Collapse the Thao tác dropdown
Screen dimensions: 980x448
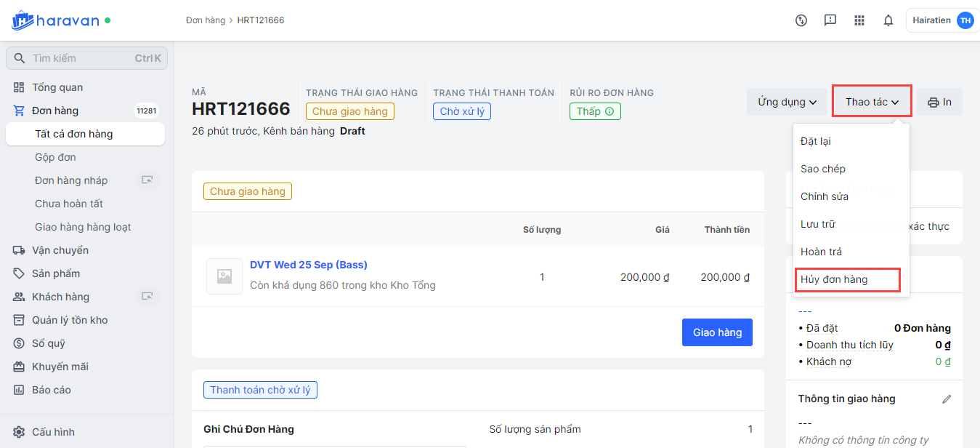tap(872, 103)
